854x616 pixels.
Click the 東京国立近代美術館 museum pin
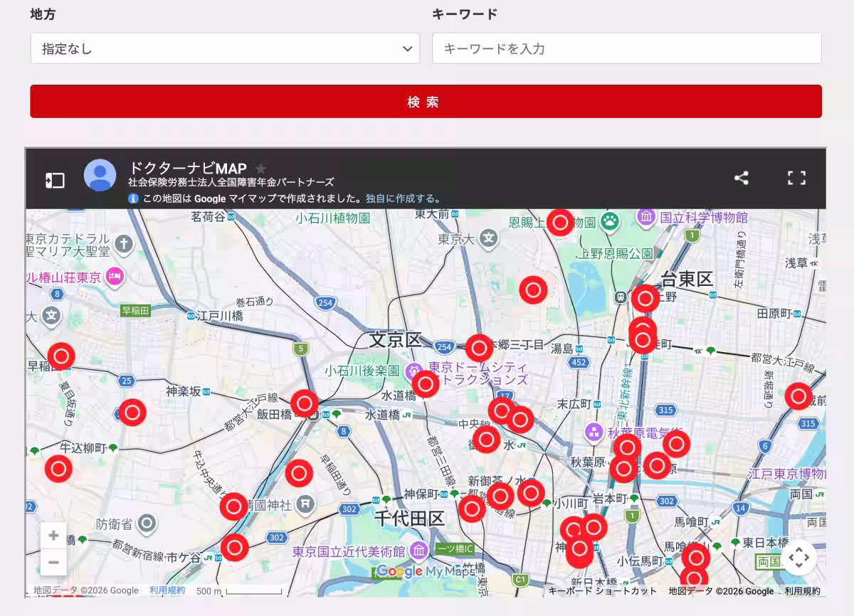click(419, 550)
